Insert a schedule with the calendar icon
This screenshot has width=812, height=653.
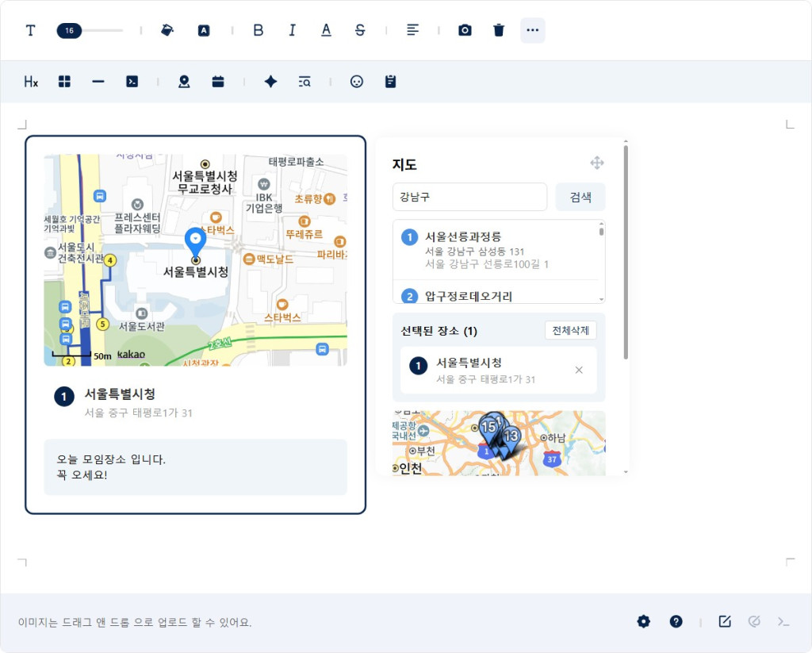(x=218, y=81)
